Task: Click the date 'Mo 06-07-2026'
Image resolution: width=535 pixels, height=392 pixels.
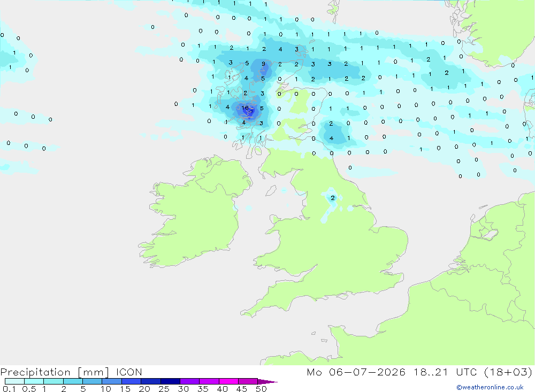Action: [356, 372]
